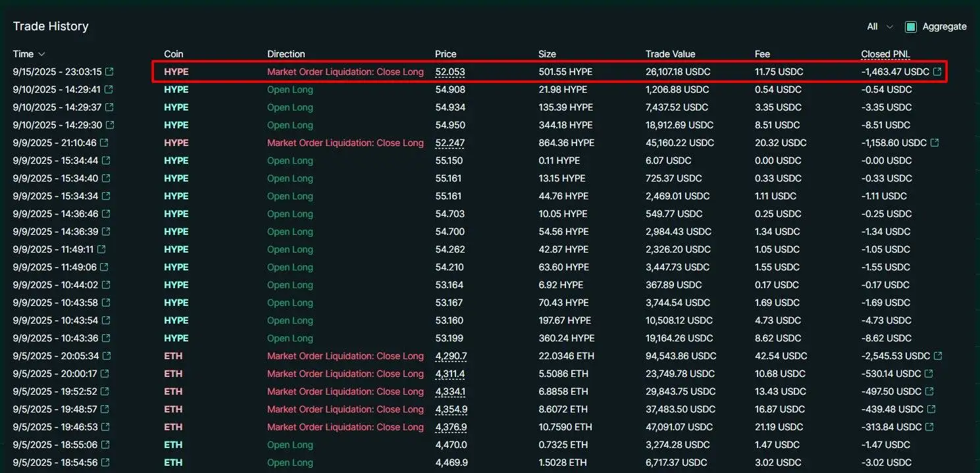Click external link next to -530.14 USDC PNL
Image resolution: width=980 pixels, height=473 pixels.
pos(930,374)
